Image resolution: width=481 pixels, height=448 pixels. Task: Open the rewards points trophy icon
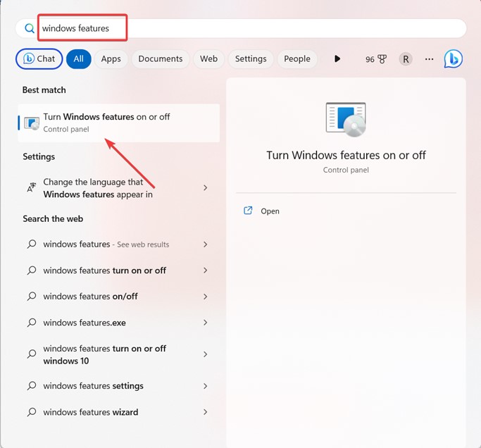[x=382, y=59]
